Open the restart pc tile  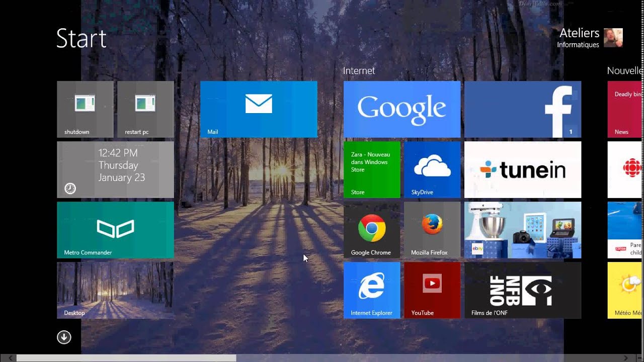pos(145,109)
